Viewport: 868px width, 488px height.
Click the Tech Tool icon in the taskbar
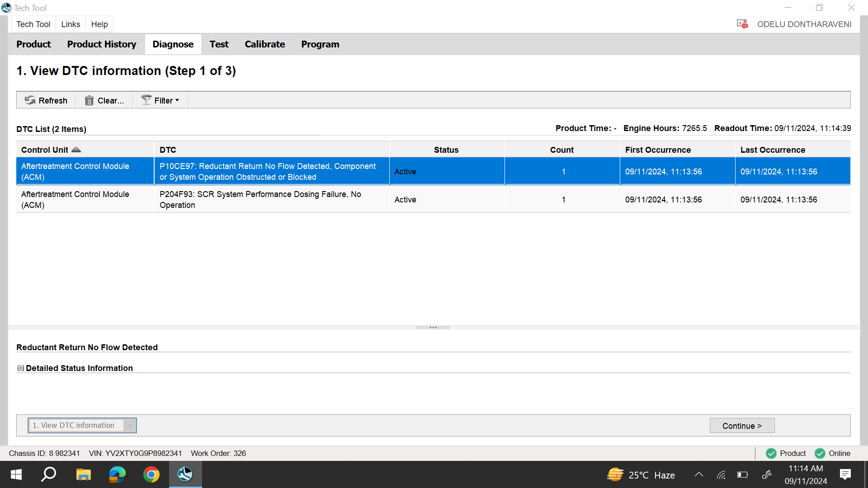pyautogui.click(x=185, y=474)
